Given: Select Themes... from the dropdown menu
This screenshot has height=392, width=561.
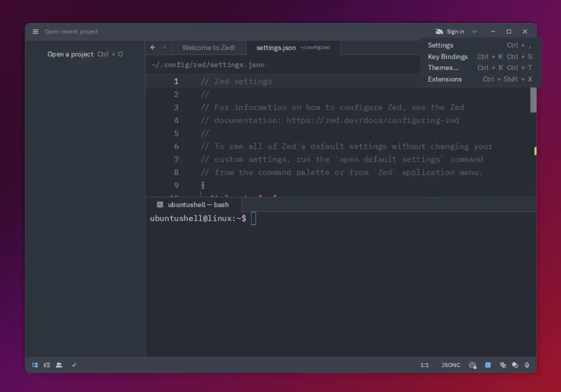Looking at the screenshot, I should click(443, 68).
